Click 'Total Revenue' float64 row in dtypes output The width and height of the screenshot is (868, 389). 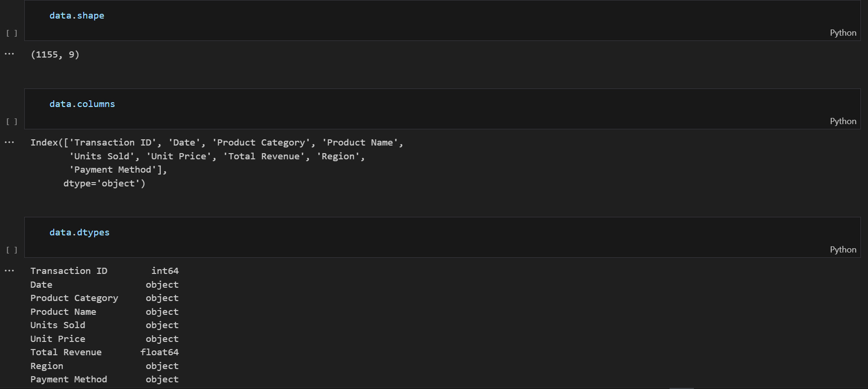click(x=104, y=352)
